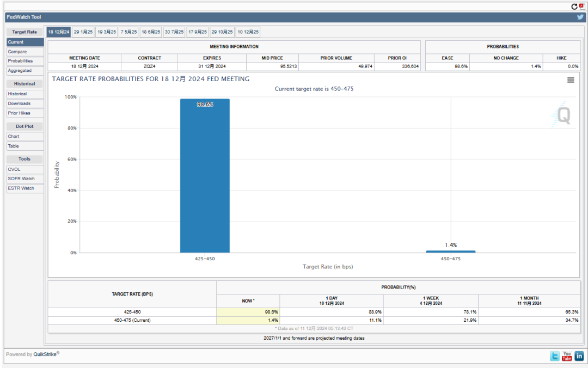Image resolution: width=588 pixels, height=368 pixels.
Task: Open the 18 6月25 meeting tab
Action: coord(151,32)
